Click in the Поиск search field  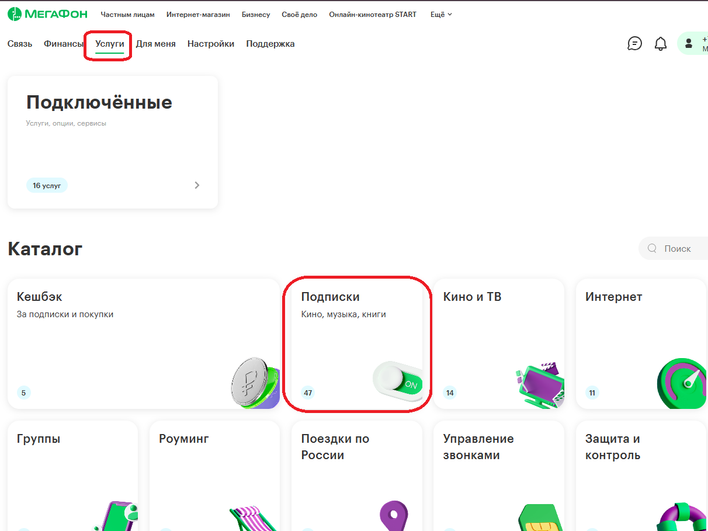click(x=676, y=248)
